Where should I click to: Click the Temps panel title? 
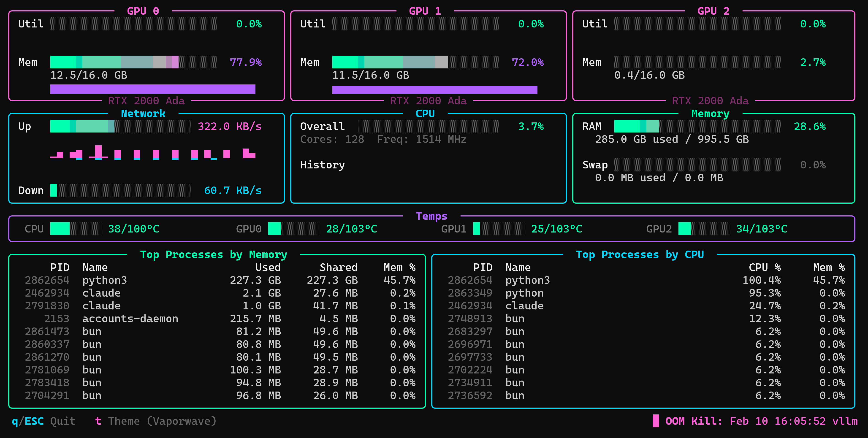[431, 216]
